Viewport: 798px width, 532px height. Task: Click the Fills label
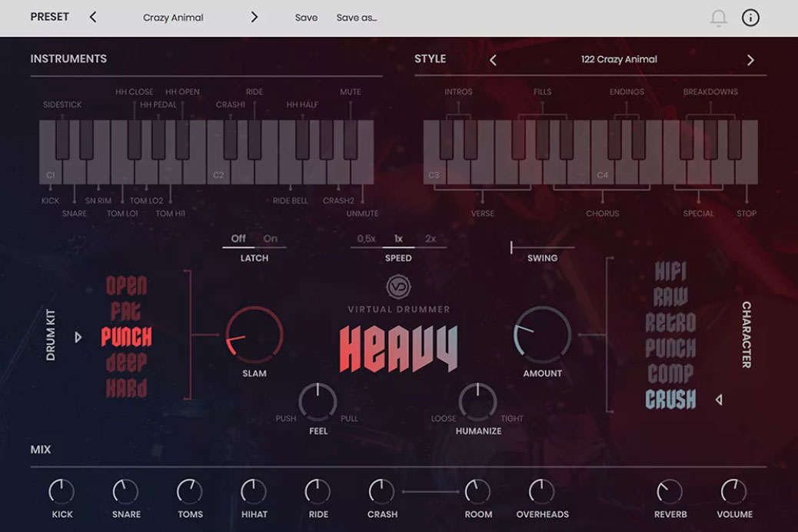point(543,91)
